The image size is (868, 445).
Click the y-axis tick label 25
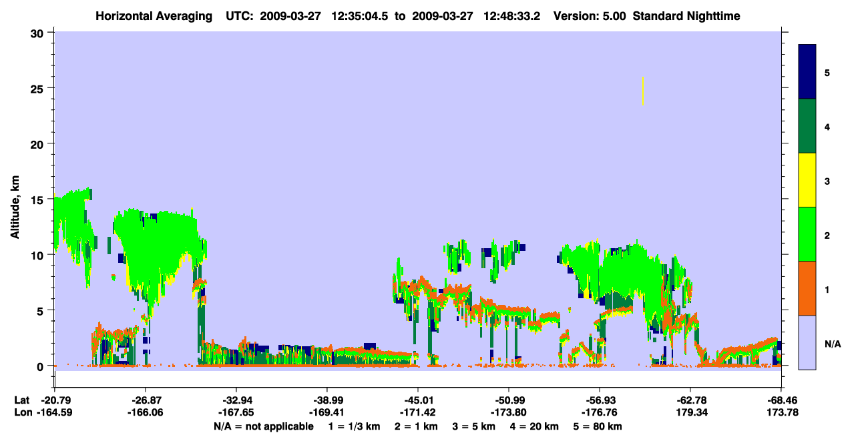39,88
